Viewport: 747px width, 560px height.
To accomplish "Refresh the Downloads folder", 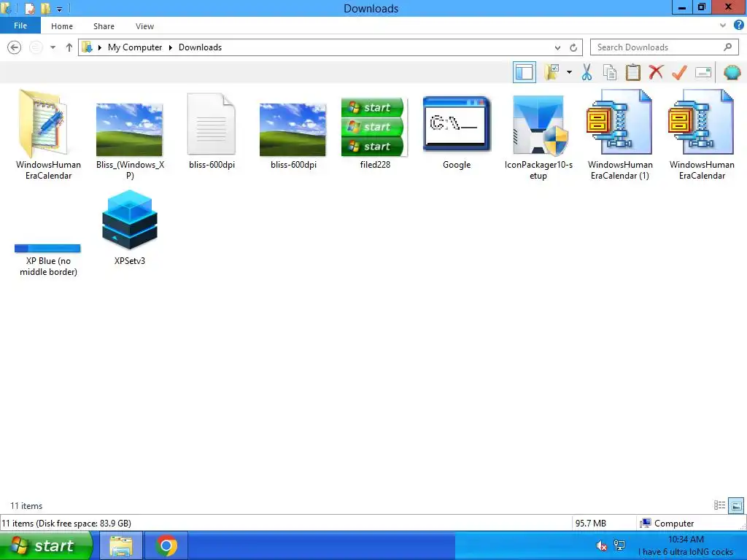I will pyautogui.click(x=573, y=47).
